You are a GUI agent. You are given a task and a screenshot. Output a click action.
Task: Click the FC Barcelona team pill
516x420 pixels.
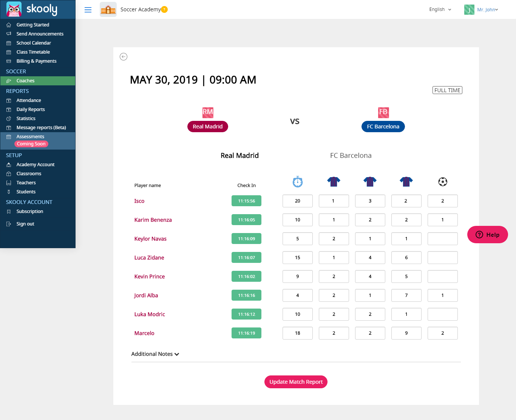tap(383, 127)
